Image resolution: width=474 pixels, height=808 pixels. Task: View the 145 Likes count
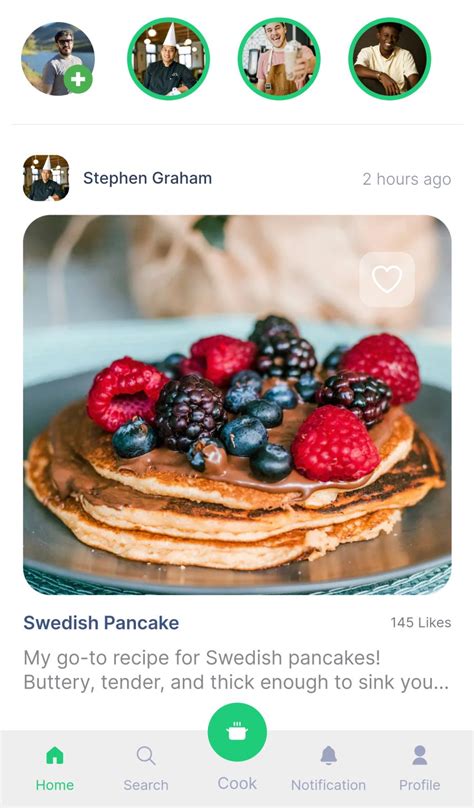pos(420,622)
